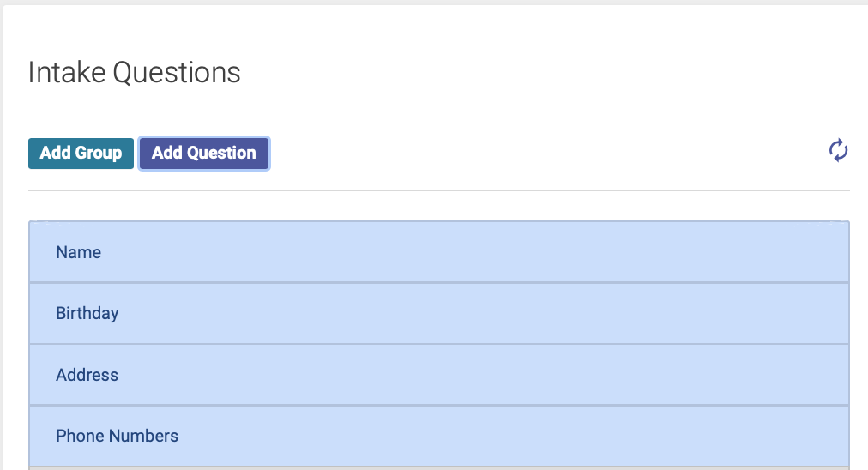
Task: Select the Name question row
Action: (439, 252)
